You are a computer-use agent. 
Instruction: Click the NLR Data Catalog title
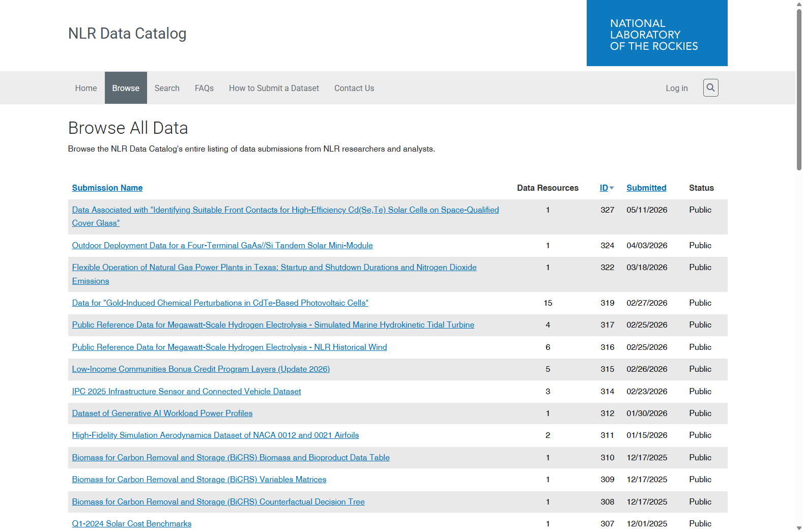(127, 33)
